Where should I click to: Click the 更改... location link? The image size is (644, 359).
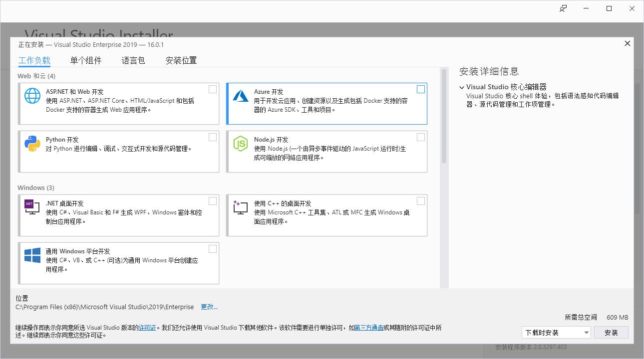click(x=209, y=307)
